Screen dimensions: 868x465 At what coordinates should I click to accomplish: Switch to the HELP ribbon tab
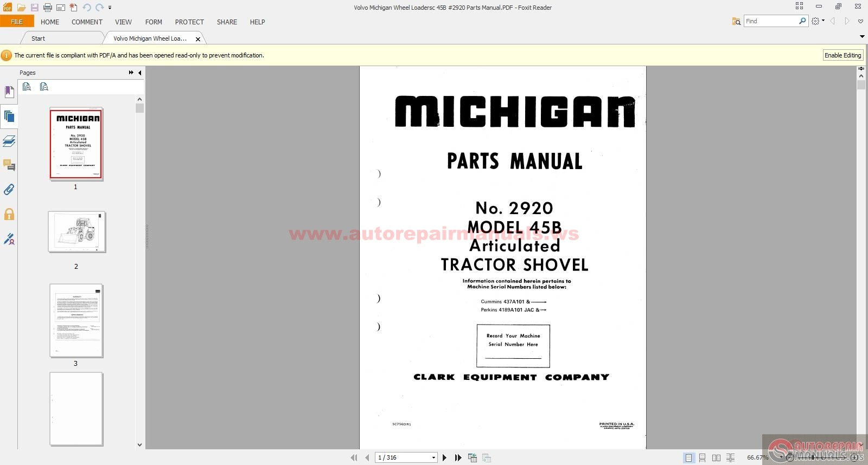(x=257, y=22)
